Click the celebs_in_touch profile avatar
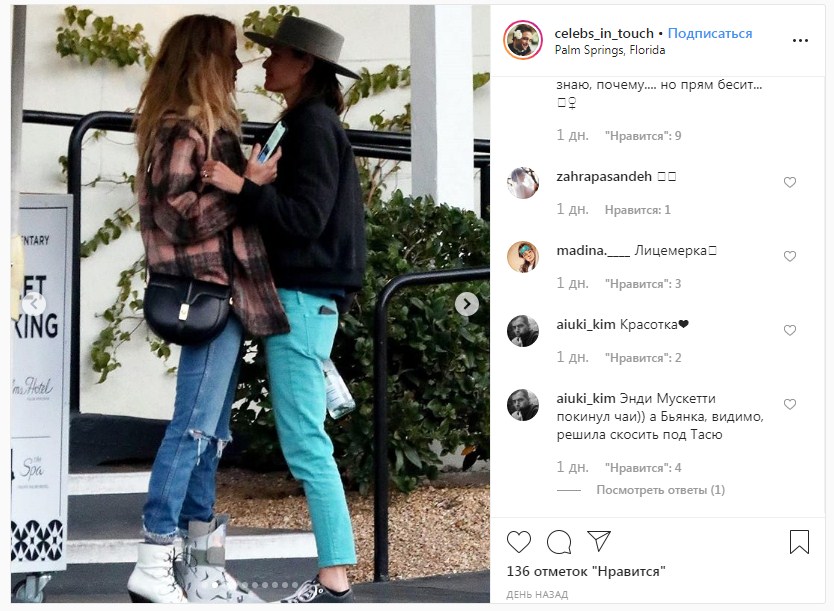 click(x=523, y=40)
